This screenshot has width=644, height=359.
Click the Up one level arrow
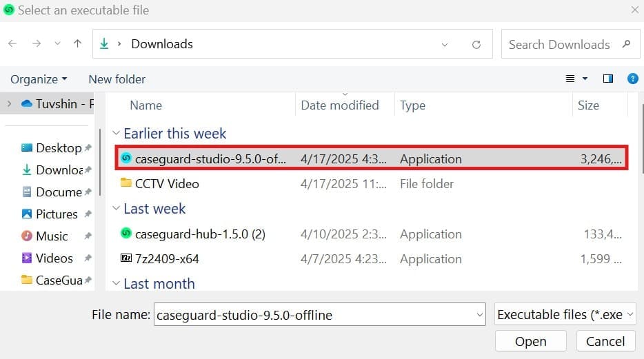click(x=78, y=43)
